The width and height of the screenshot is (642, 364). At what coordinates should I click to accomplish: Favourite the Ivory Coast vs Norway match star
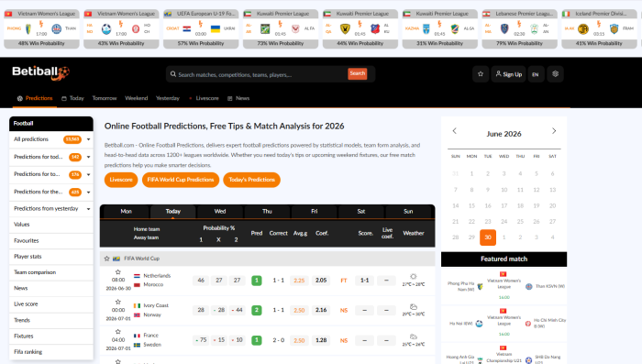point(118,302)
